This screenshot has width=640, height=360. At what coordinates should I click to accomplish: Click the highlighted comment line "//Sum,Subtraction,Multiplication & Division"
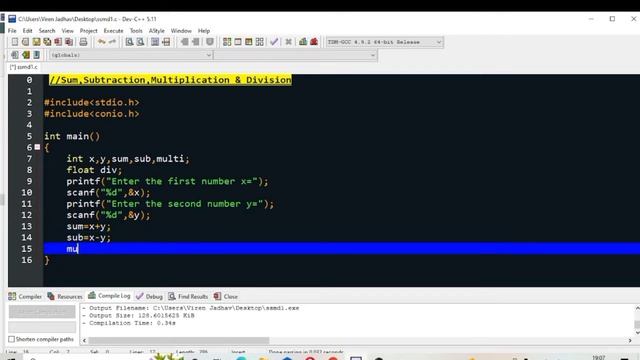pyautogui.click(x=170, y=80)
